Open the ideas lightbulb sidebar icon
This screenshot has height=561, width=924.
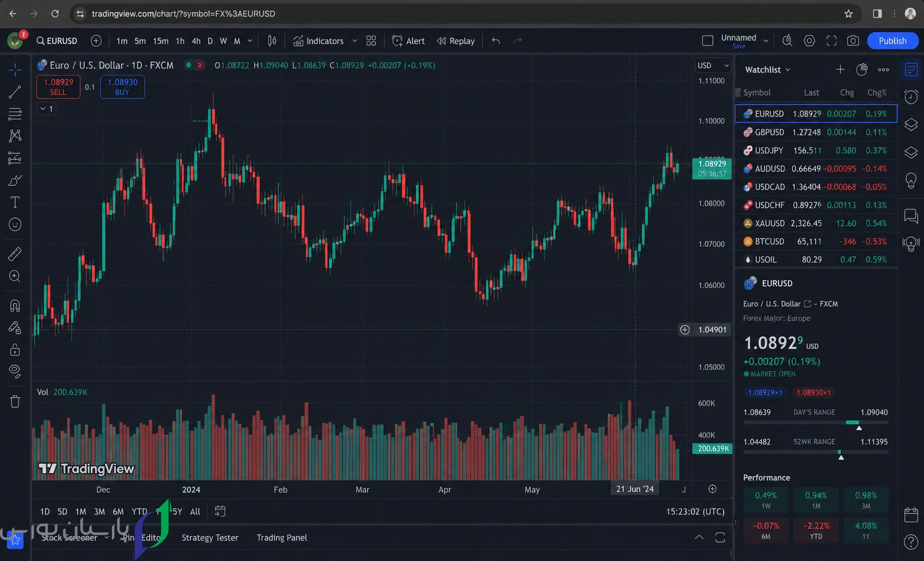coord(911,180)
